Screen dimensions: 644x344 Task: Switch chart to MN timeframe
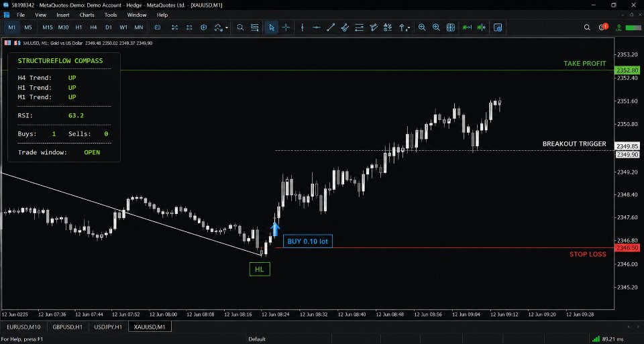pos(139,27)
